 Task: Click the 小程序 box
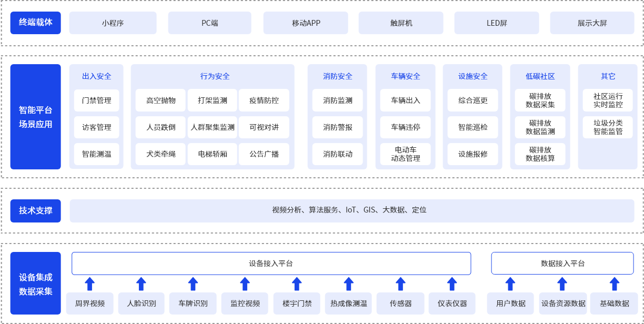coord(113,23)
